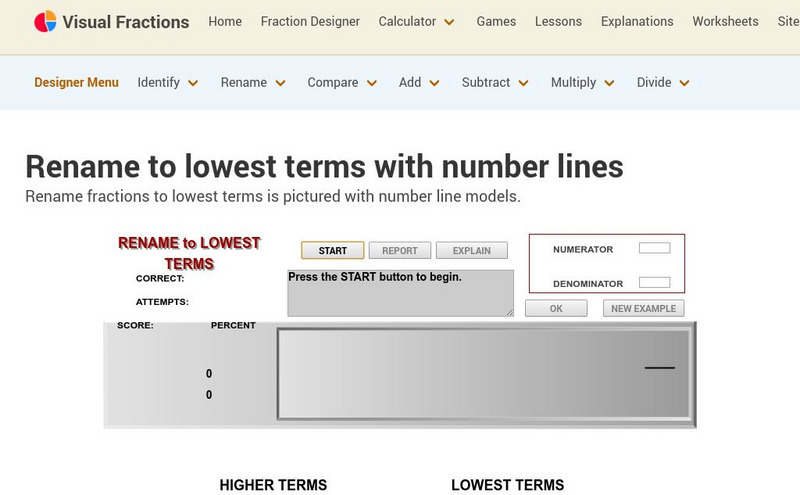Navigate to Lessons page

558,21
